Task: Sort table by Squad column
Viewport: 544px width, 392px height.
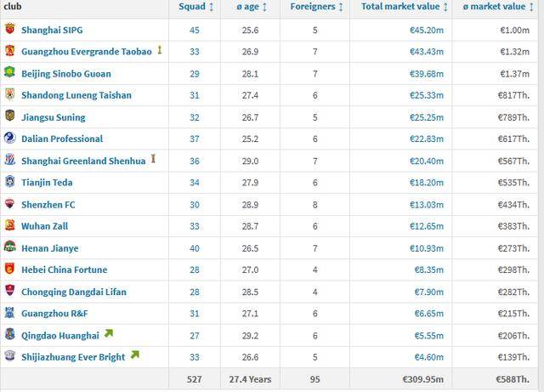Action: (196, 7)
